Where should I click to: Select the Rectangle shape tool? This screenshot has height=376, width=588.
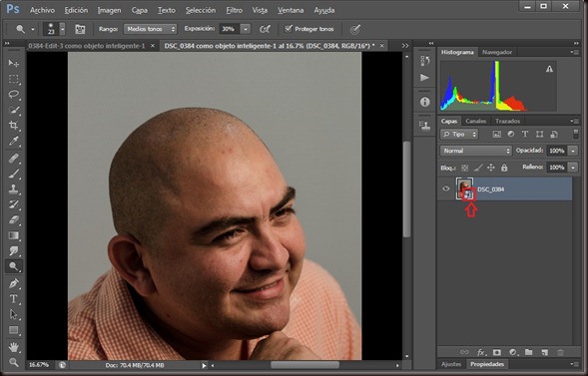14,330
